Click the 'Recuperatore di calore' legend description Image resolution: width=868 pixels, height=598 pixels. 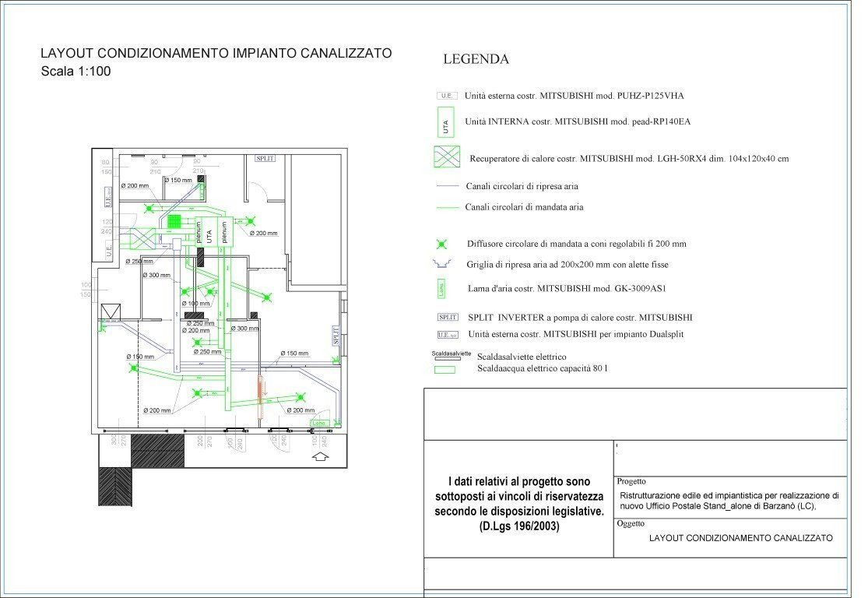click(630, 159)
